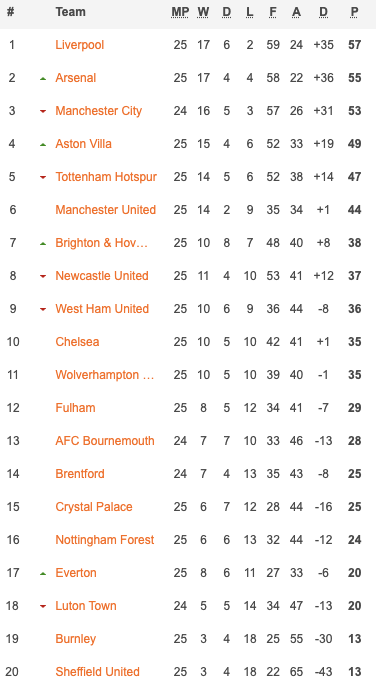Open the Sheffield United team link
Viewport: 376px width, 688px height.
point(97,672)
